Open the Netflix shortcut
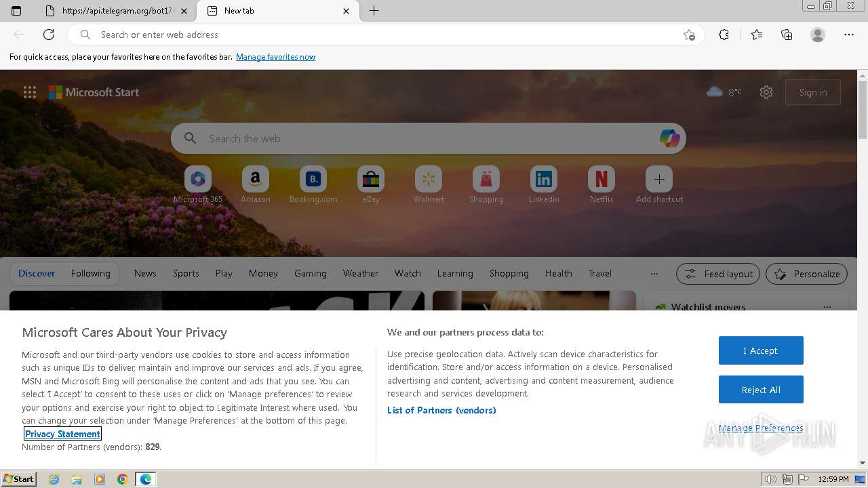868x488 pixels. [x=601, y=184]
